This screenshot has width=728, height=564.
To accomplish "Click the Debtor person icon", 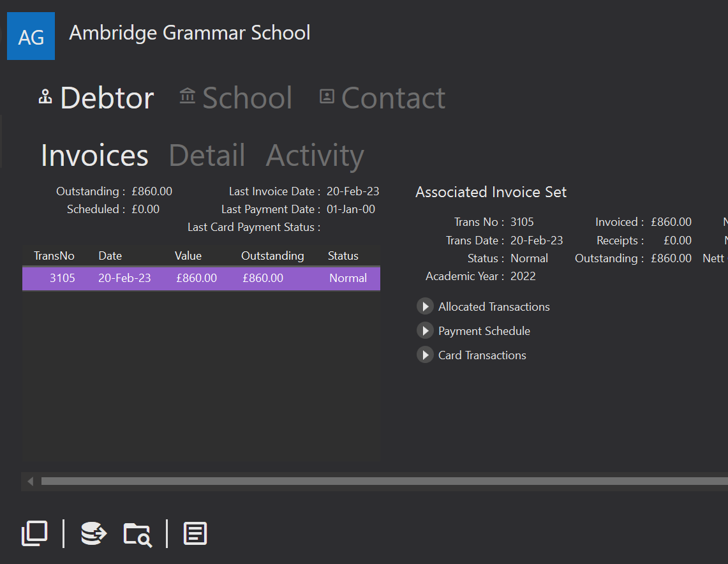I will [x=45, y=96].
